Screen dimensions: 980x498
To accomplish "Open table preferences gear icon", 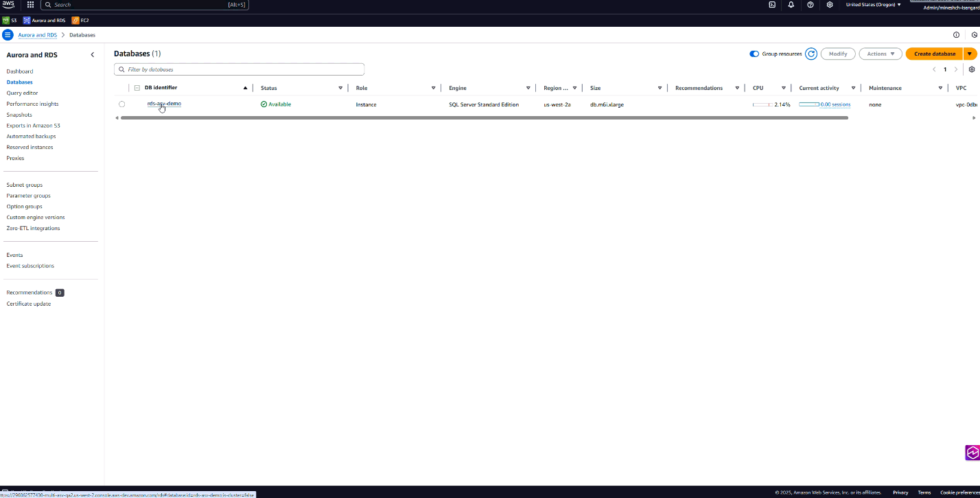I will pos(972,69).
